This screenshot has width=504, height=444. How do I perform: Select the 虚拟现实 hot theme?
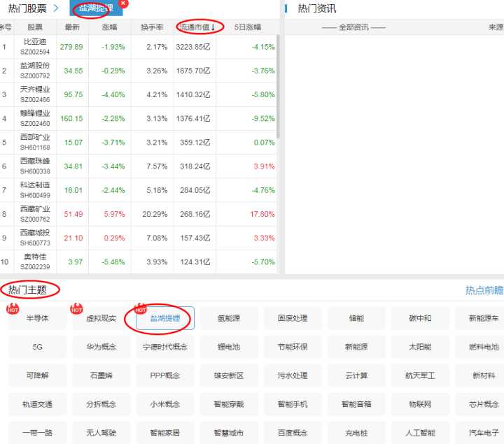click(x=101, y=318)
